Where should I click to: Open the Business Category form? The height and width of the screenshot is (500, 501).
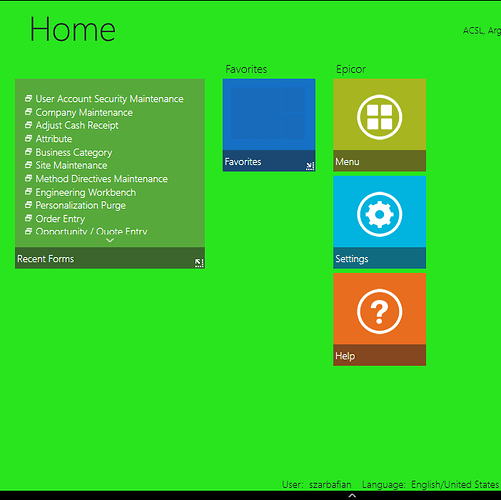click(74, 152)
